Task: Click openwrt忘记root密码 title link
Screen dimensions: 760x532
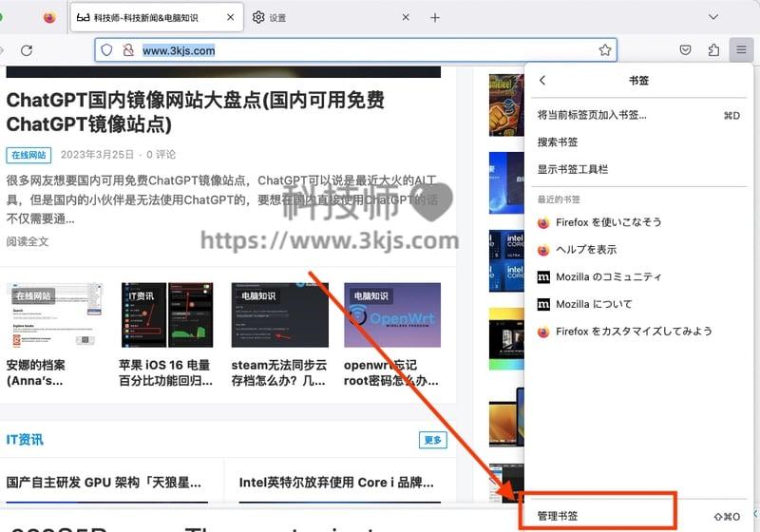Action: [x=391, y=372]
